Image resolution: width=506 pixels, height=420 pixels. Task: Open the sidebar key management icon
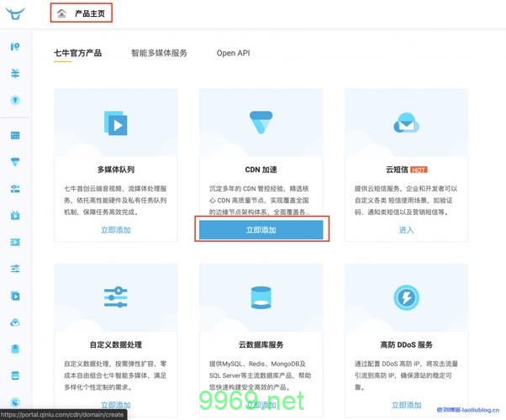[x=15, y=47]
